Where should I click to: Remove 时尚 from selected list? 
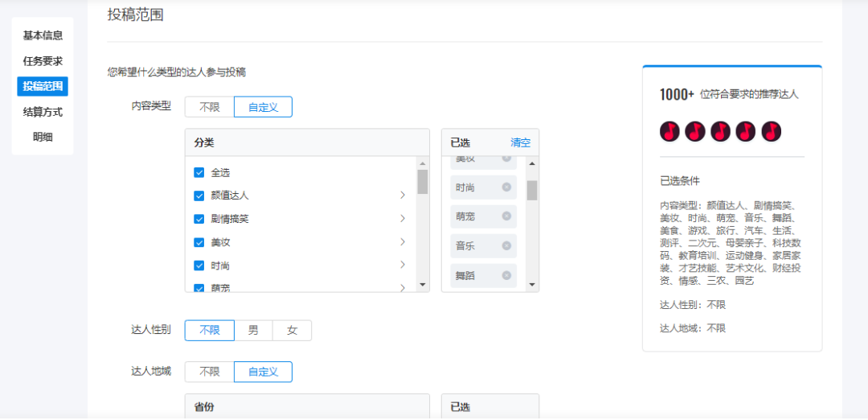tap(506, 187)
